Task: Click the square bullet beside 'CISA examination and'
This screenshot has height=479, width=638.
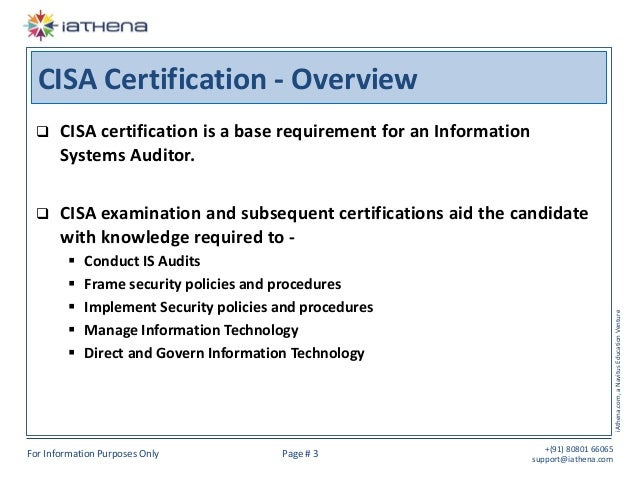Action: pos(42,214)
